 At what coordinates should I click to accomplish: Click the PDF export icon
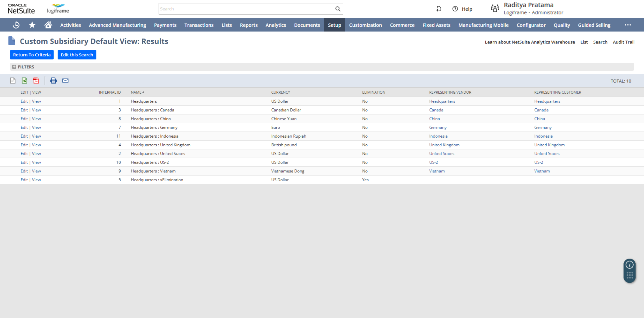tap(36, 81)
